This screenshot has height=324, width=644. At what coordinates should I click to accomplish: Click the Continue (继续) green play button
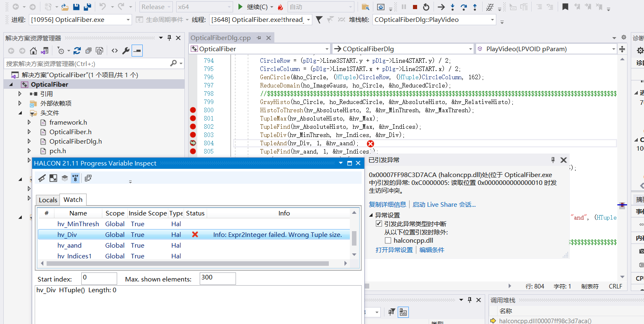pos(241,7)
